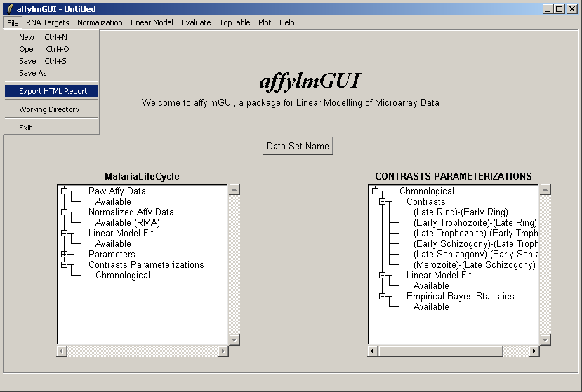Click the Save As menu item
The height and width of the screenshot is (392, 582).
33,73
